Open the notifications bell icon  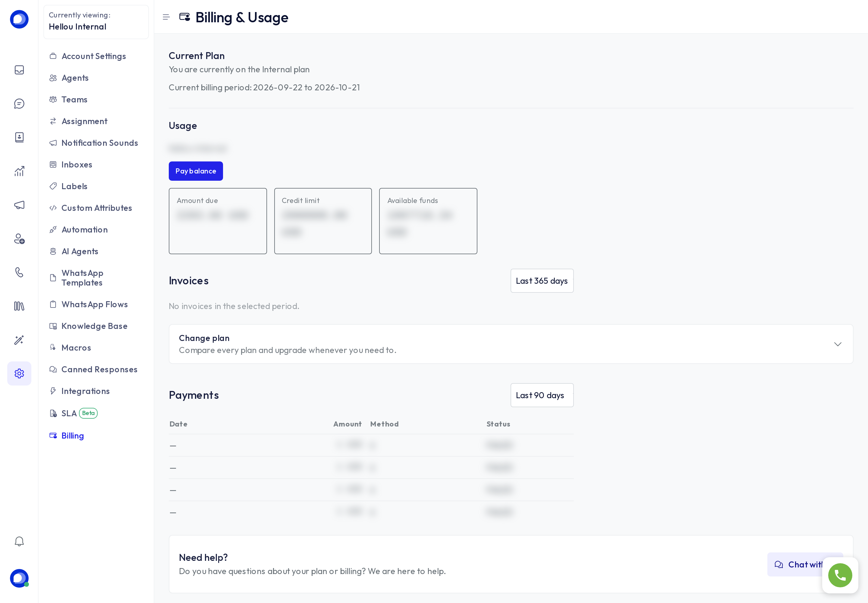pyautogui.click(x=19, y=541)
